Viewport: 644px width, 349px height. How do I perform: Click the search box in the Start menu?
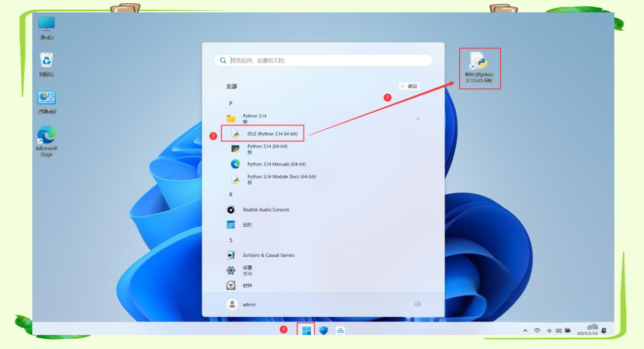tap(323, 60)
